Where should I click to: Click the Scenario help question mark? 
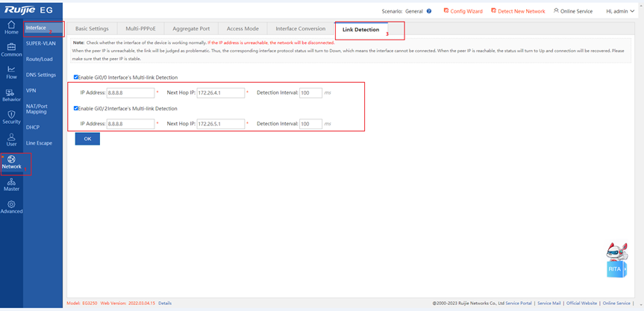[x=429, y=11]
